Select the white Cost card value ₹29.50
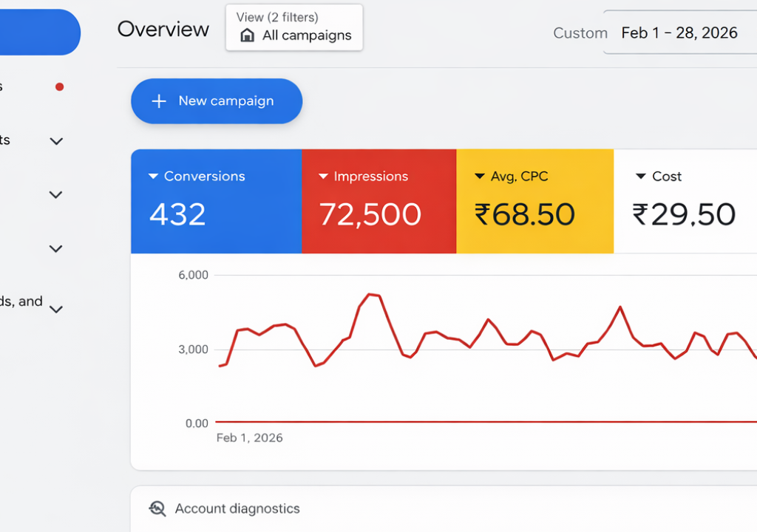 (x=684, y=215)
